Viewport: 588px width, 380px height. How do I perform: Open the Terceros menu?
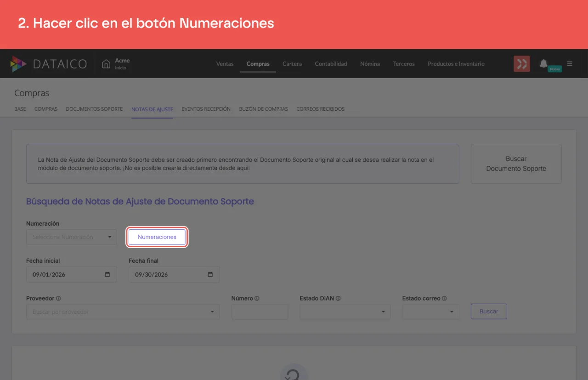(404, 64)
